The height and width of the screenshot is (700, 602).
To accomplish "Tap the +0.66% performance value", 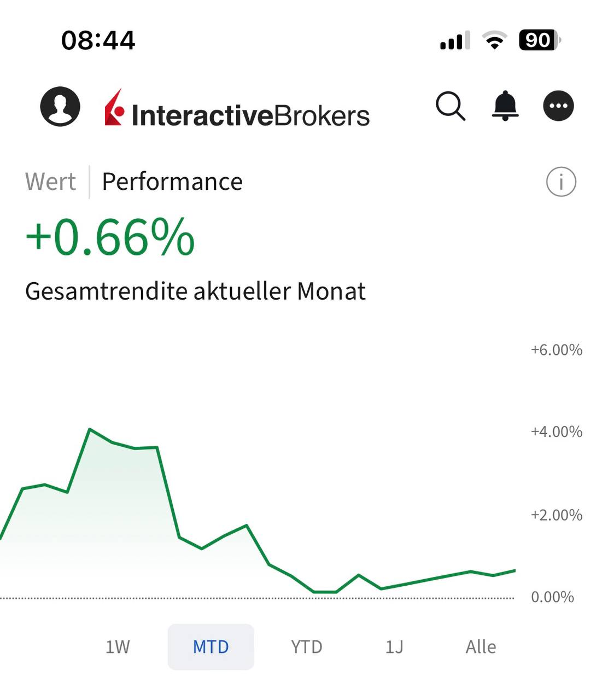I will tap(110, 237).
